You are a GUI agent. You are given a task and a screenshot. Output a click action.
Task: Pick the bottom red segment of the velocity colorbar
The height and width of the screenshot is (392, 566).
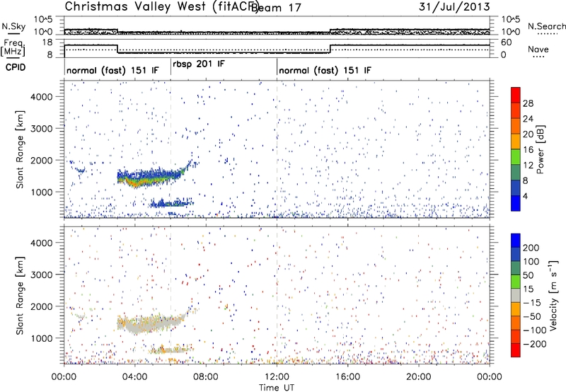click(x=516, y=350)
